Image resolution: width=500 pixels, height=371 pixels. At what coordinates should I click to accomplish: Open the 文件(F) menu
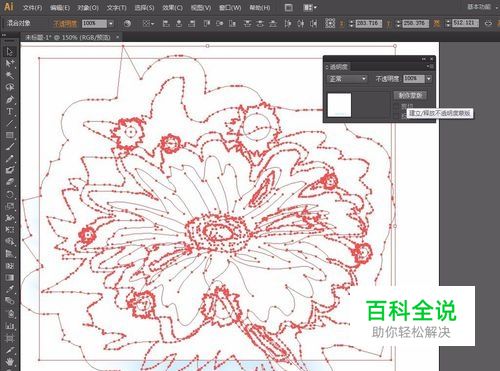(x=32, y=8)
